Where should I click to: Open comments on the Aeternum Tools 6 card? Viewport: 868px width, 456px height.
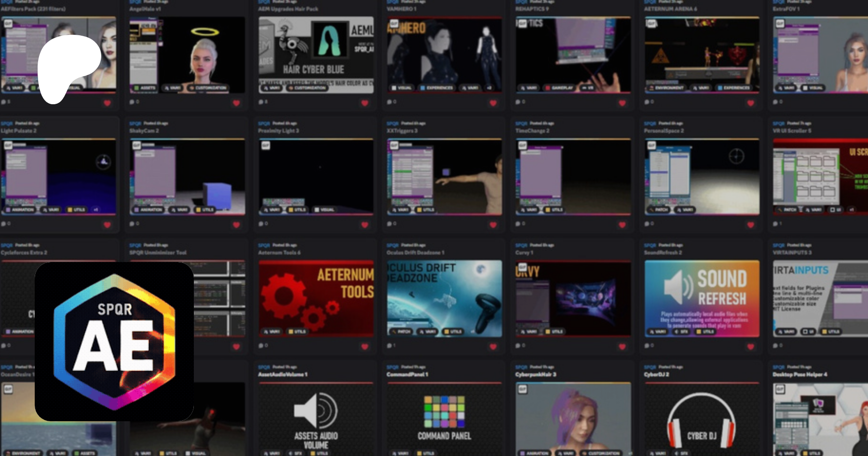point(261,346)
